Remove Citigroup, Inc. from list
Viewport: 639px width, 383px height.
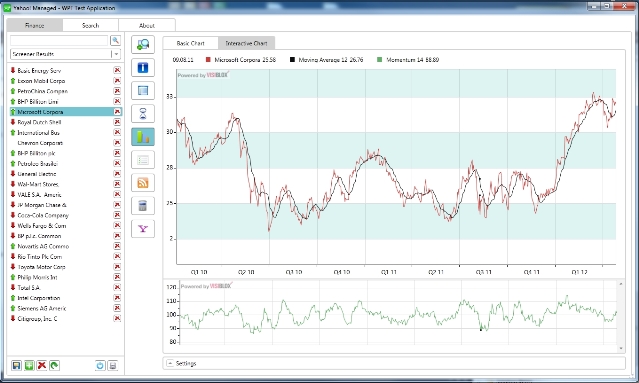[117, 318]
